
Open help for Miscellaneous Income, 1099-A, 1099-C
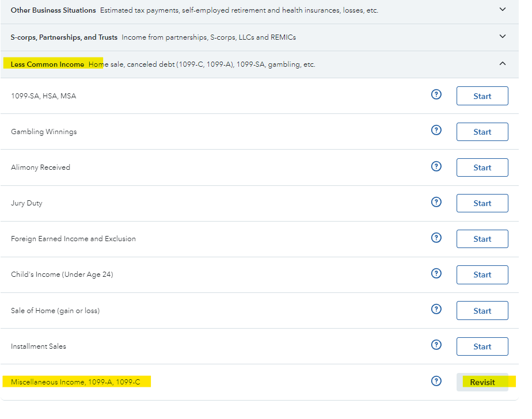click(436, 381)
